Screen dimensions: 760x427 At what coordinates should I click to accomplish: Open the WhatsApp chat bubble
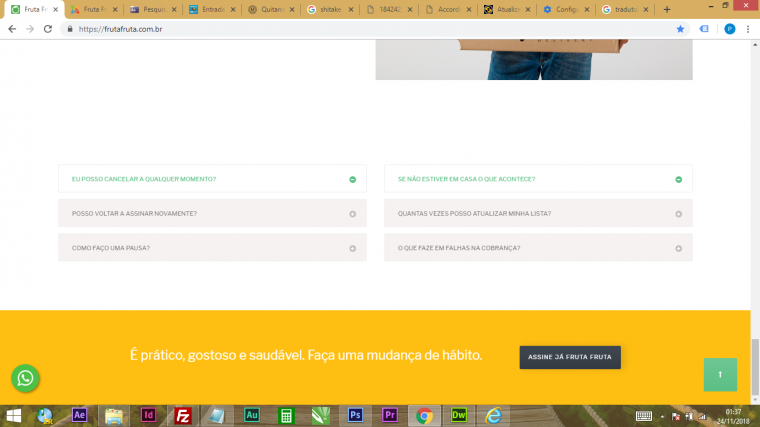coord(25,378)
